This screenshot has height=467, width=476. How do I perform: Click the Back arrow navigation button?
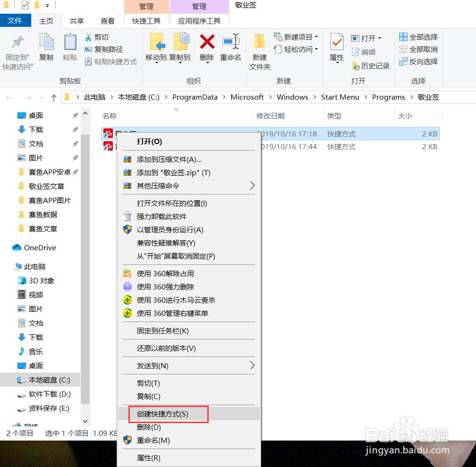pyautogui.click(x=9, y=97)
